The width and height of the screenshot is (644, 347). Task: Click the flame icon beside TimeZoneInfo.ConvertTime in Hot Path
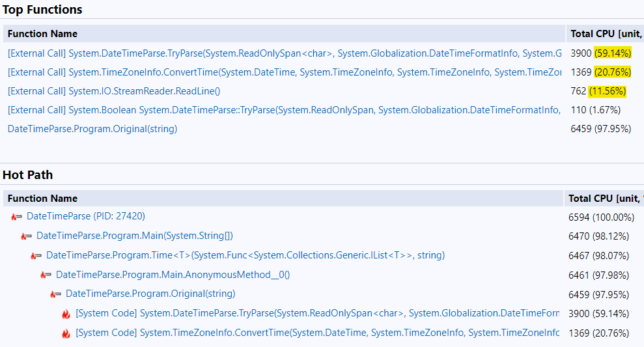coord(66,333)
